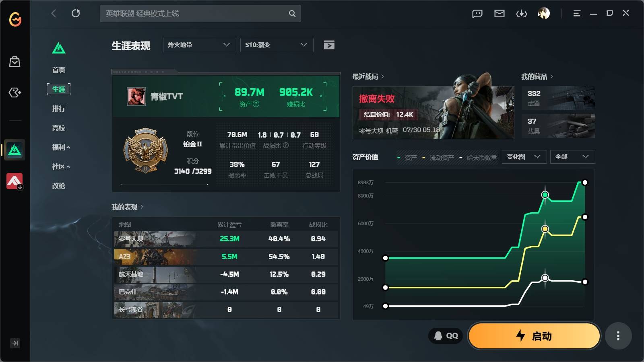This screenshot has height=362, width=644.
Task: Toggle the 资产 series in chart legend
Action: click(x=407, y=158)
